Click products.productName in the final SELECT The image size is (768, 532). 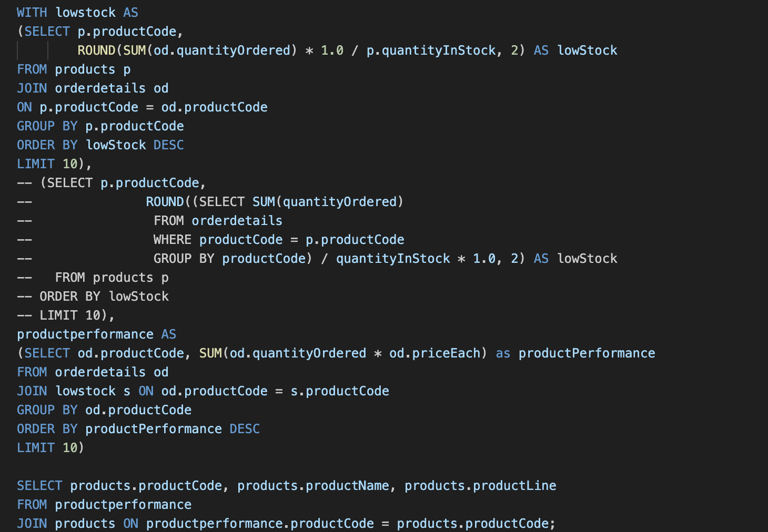tap(313, 486)
